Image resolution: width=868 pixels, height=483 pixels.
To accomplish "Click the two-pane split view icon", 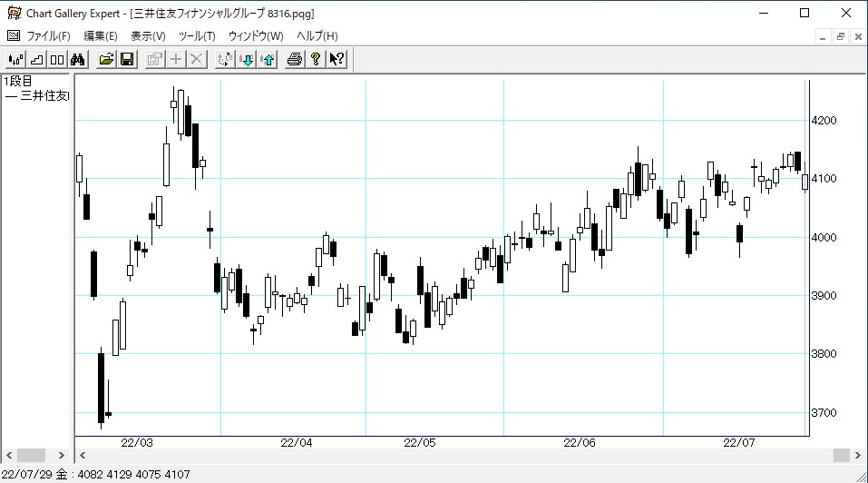I will (x=57, y=60).
